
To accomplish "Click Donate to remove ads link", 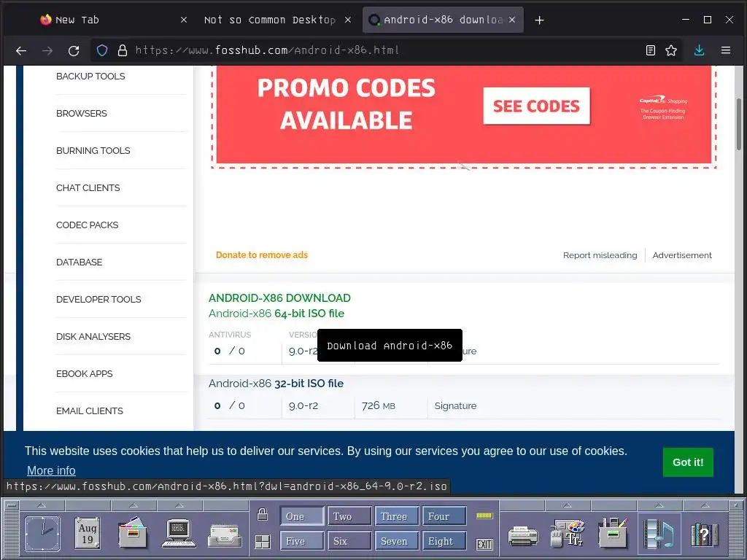I will click(x=262, y=254).
